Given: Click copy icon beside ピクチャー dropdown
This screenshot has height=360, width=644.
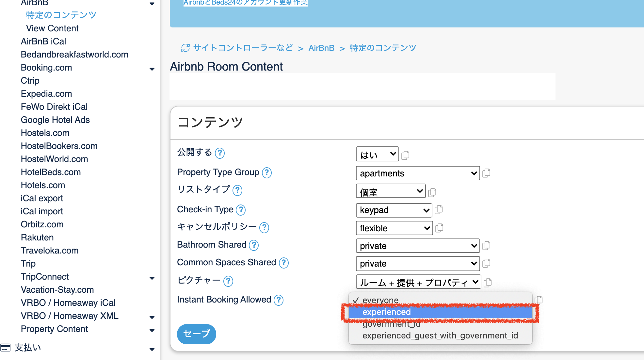Looking at the screenshot, I should coord(488,283).
